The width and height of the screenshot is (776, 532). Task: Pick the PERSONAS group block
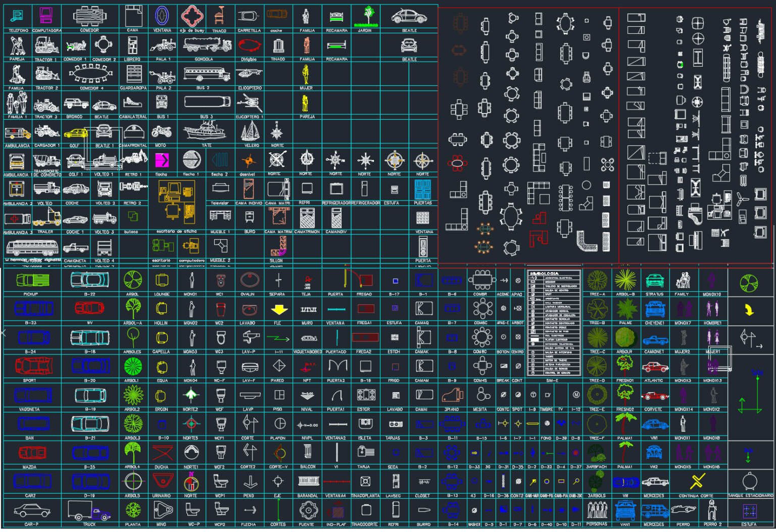597,511
